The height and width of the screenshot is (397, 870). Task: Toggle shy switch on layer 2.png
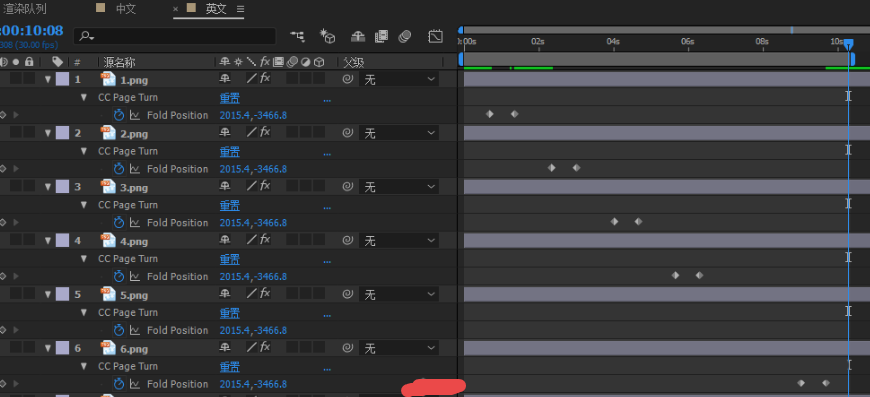coord(224,133)
